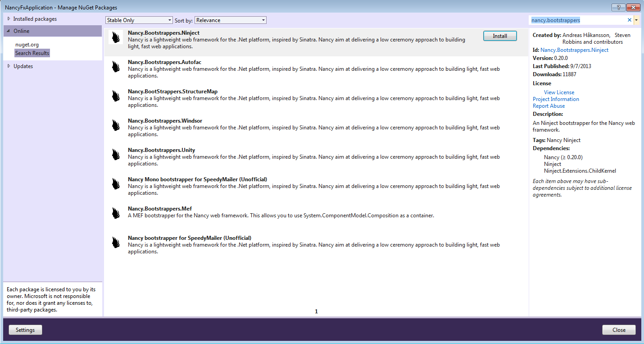
Task: Select the Nancy.Bootstrappers.Windsor title text
Action: pyautogui.click(x=165, y=121)
